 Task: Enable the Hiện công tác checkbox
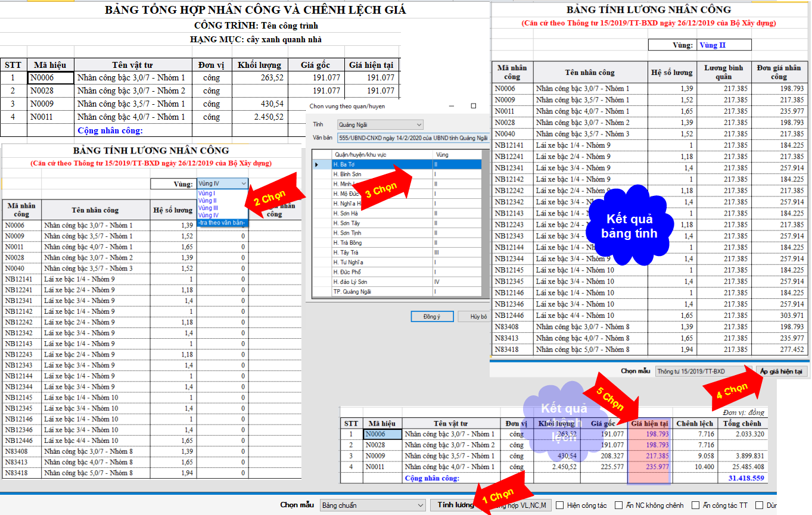(560, 505)
